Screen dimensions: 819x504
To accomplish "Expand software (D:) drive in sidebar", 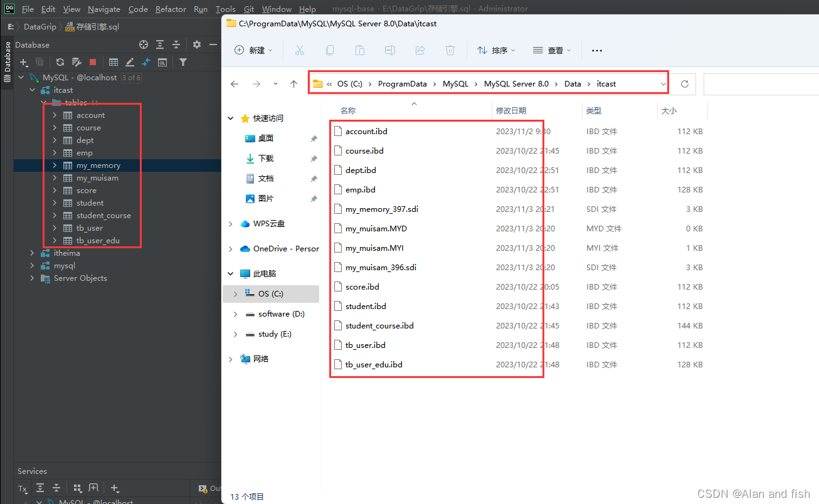I will [235, 314].
